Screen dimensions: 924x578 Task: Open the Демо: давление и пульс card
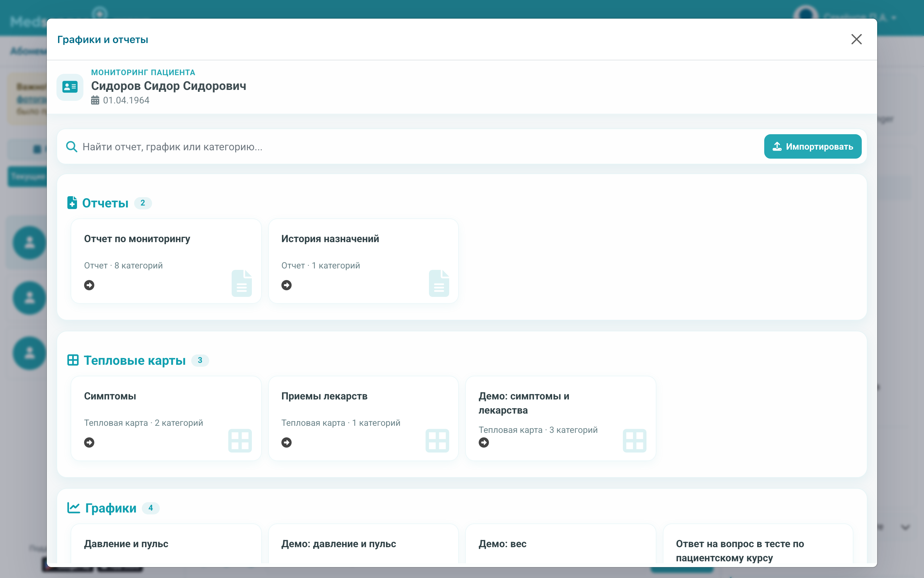pyautogui.click(x=363, y=543)
